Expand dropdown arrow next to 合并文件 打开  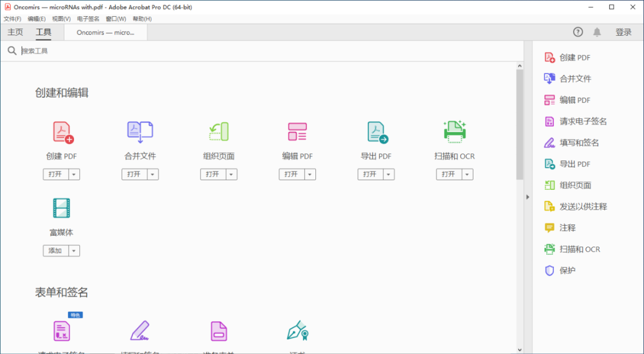[x=153, y=174]
